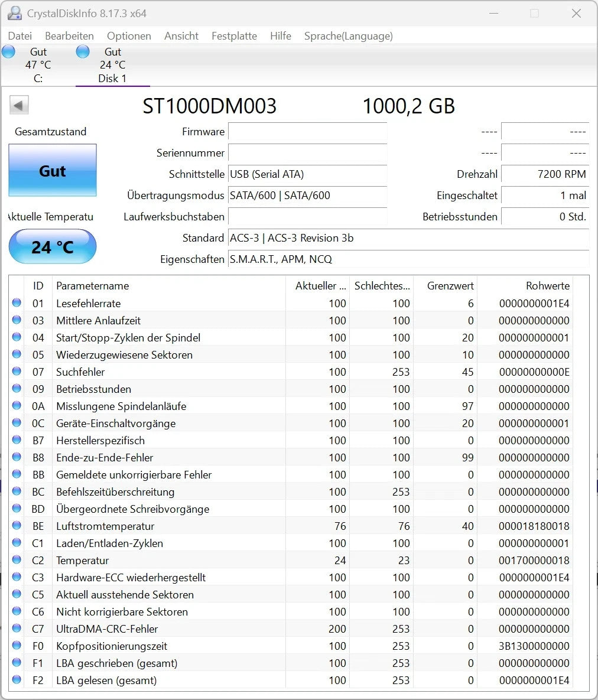
Task: Click the Seriennummer text field
Action: [x=307, y=153]
